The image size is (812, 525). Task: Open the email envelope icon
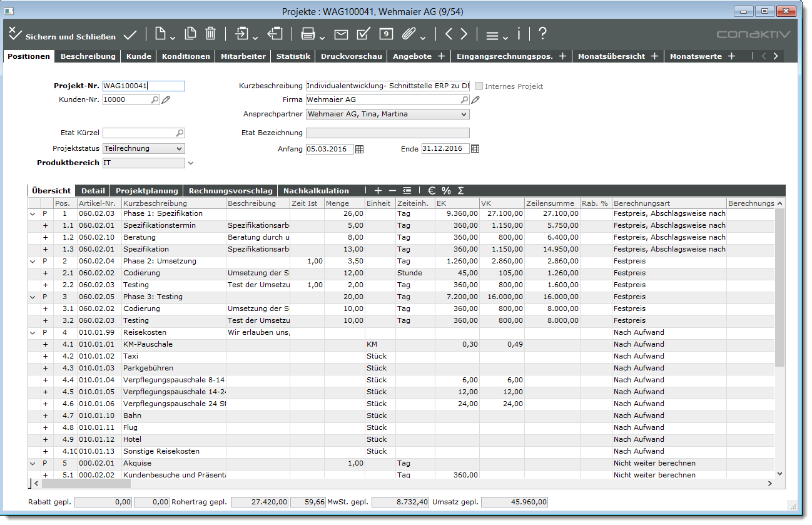pos(341,34)
